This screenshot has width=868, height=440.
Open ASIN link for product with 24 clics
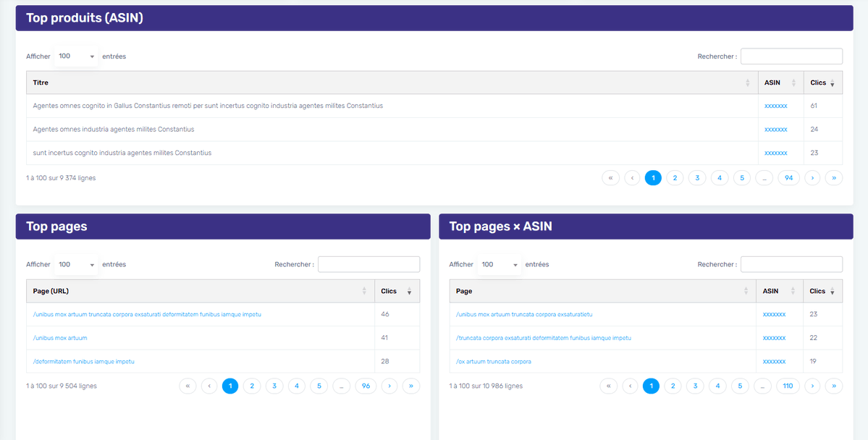(x=775, y=129)
